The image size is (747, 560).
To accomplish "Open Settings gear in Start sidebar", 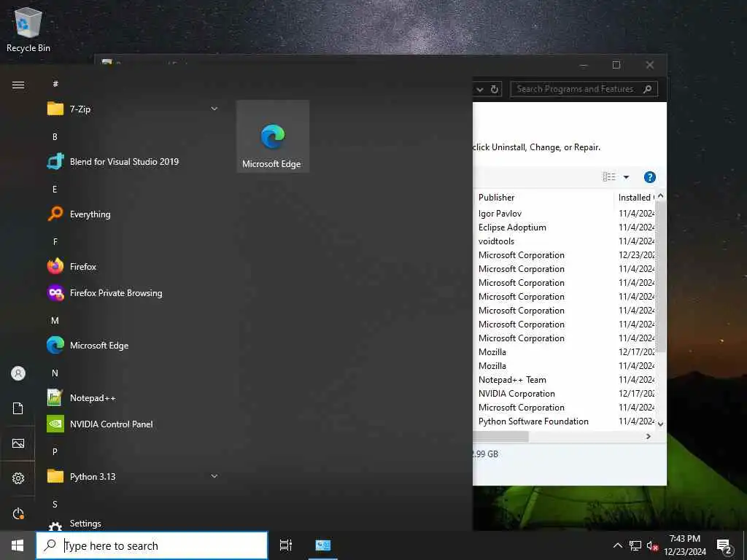I will coord(18,478).
